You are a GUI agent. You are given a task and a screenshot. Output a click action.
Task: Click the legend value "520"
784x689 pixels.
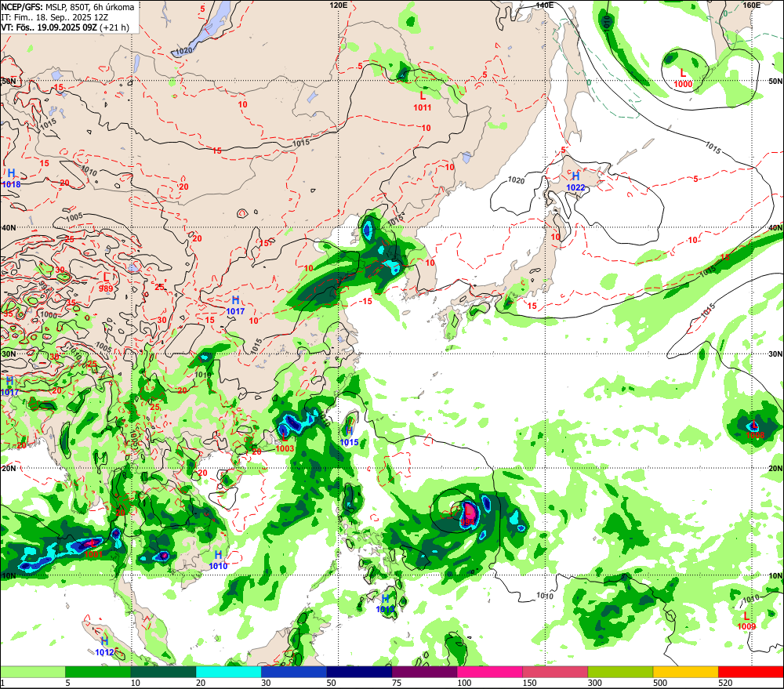(x=725, y=683)
